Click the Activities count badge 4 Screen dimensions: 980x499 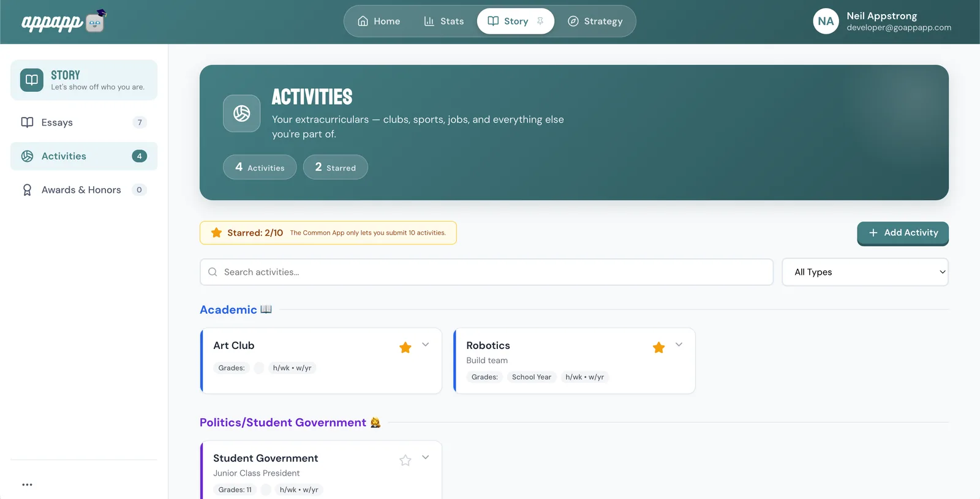coord(140,156)
